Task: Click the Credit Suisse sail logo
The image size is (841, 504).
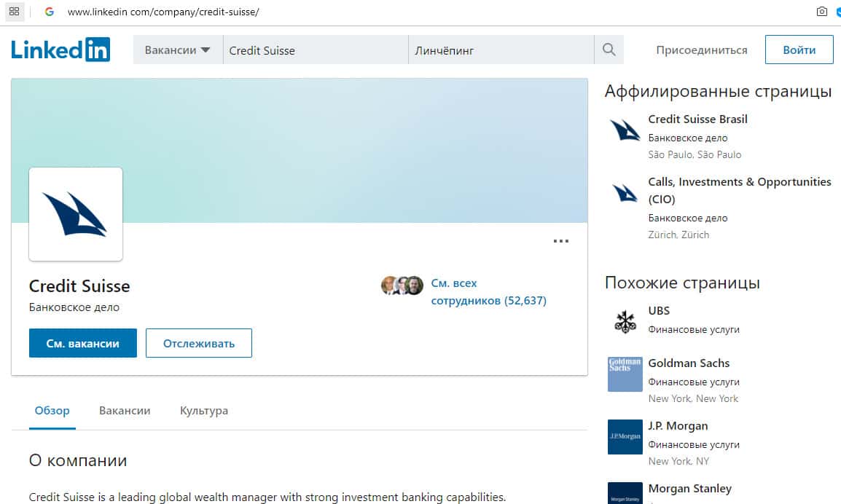Action: click(x=76, y=214)
